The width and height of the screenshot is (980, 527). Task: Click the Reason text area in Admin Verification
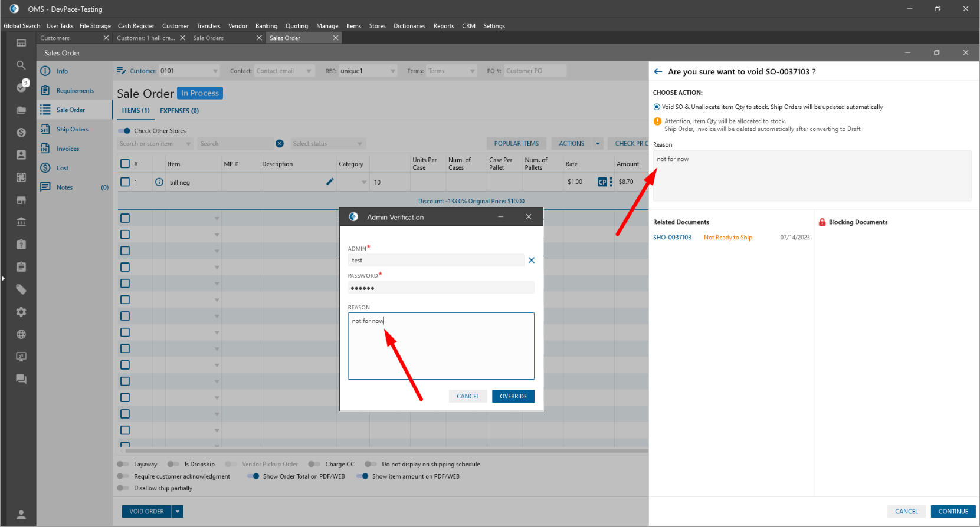click(441, 346)
